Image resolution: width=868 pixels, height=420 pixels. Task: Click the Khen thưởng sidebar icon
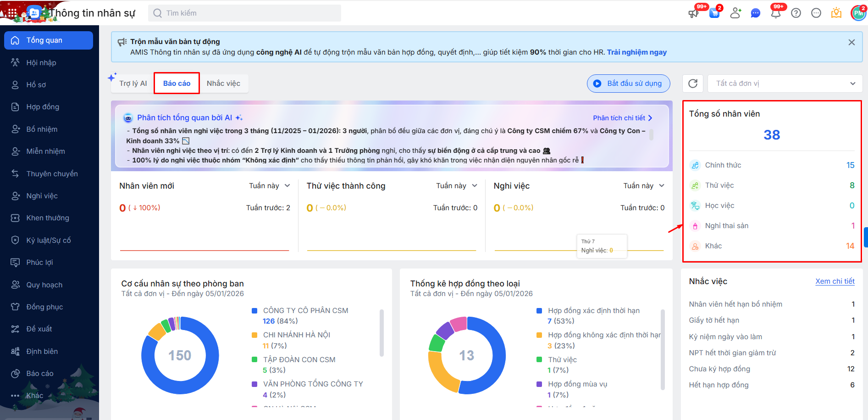point(15,218)
